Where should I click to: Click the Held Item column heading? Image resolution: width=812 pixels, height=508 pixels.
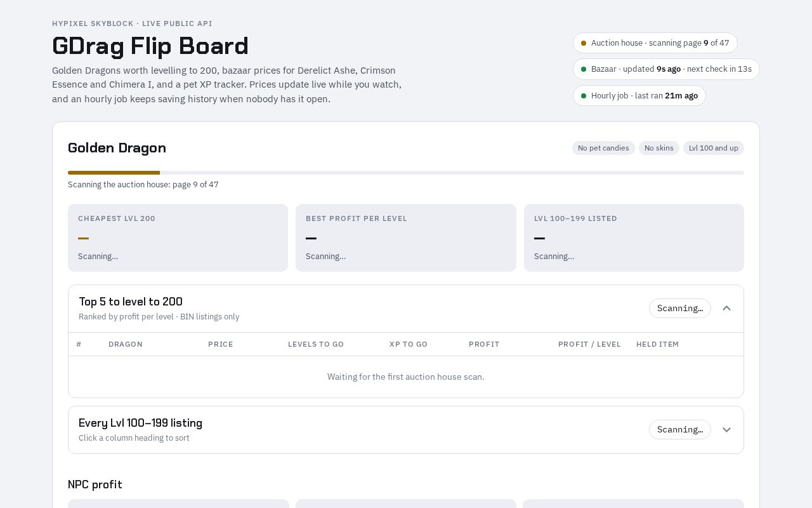[657, 344]
